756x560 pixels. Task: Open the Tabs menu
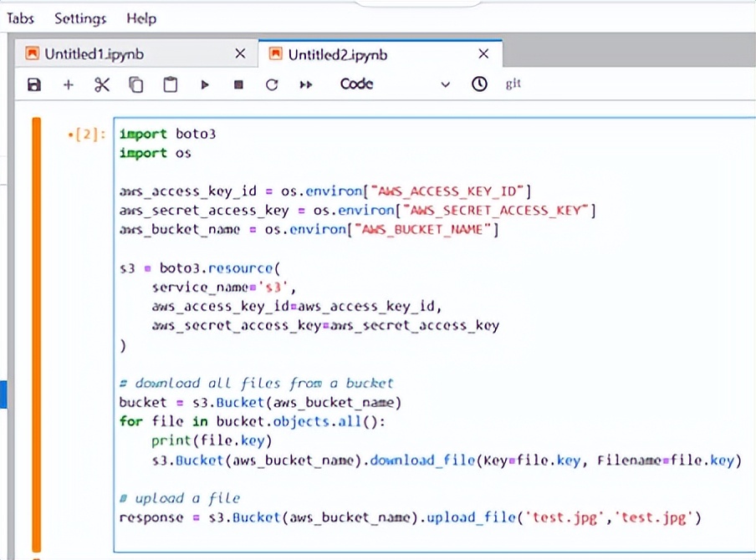click(19, 18)
